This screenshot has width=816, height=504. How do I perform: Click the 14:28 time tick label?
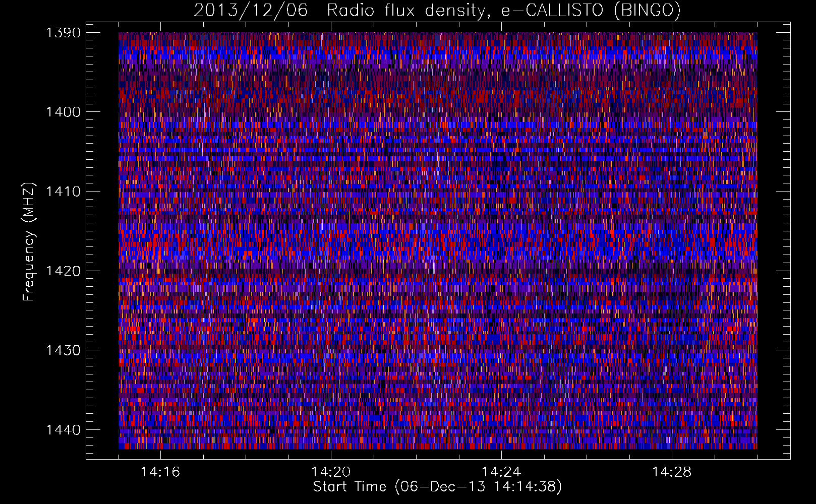pos(672,472)
